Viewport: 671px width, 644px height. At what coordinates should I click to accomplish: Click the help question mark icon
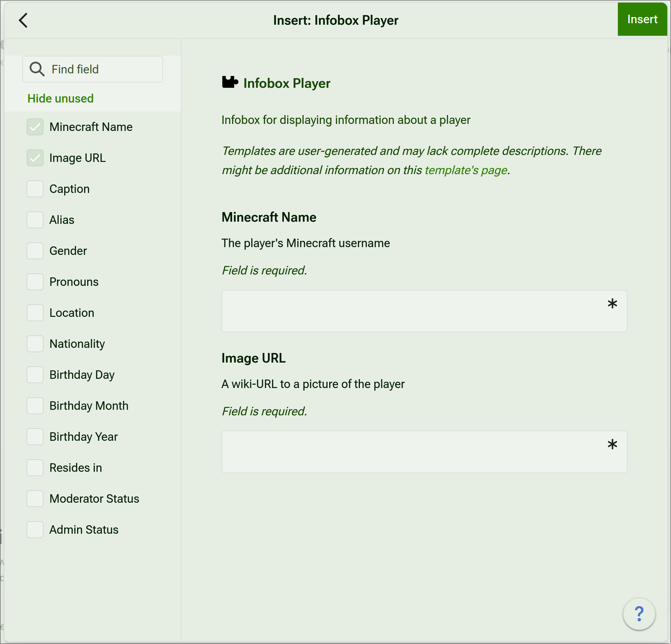(x=639, y=614)
